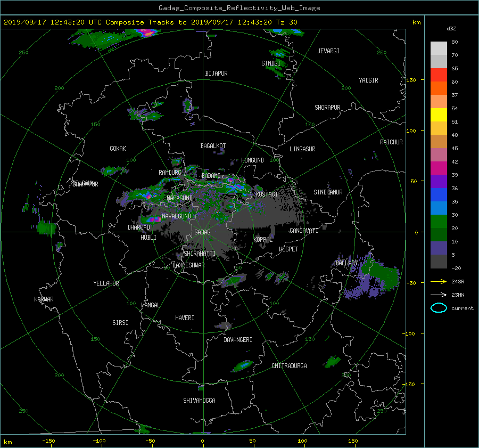Click the CHITRADURGA city label
Screen dimensions: 479x448
(x=289, y=366)
